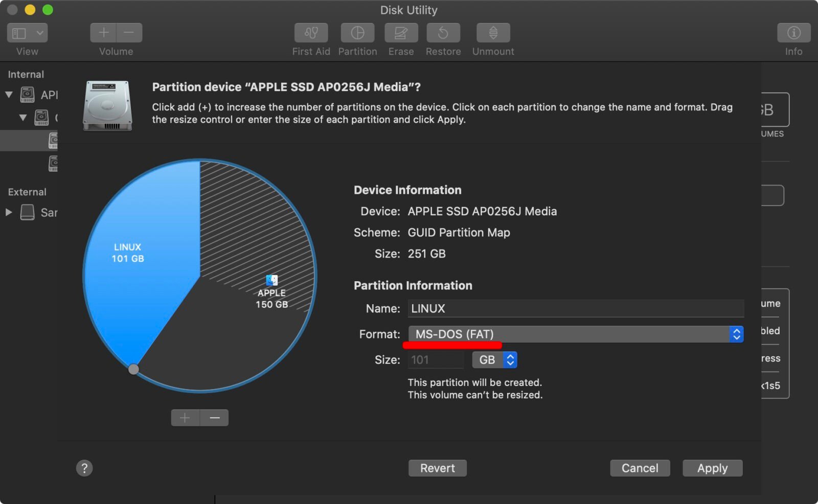Open help with the question mark button
This screenshot has height=504, width=818.
coord(84,468)
